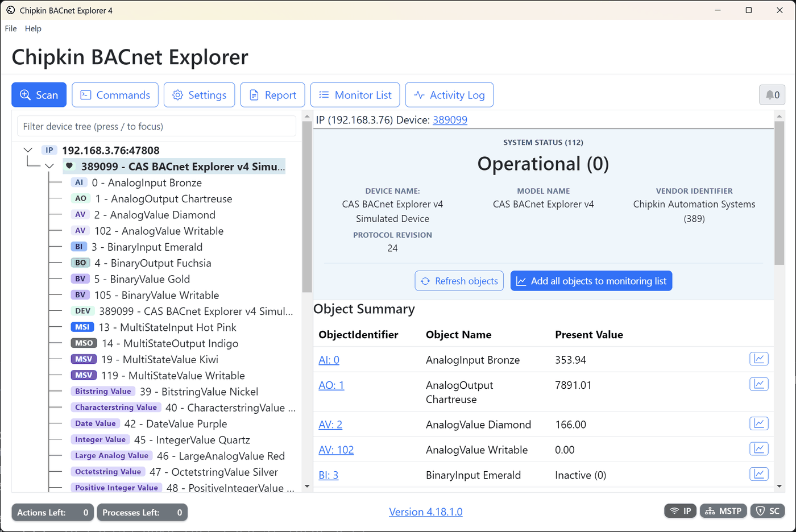796x532 pixels.
Task: Click the MSO badge of MultiStateOutput Indigo
Action: click(84, 343)
